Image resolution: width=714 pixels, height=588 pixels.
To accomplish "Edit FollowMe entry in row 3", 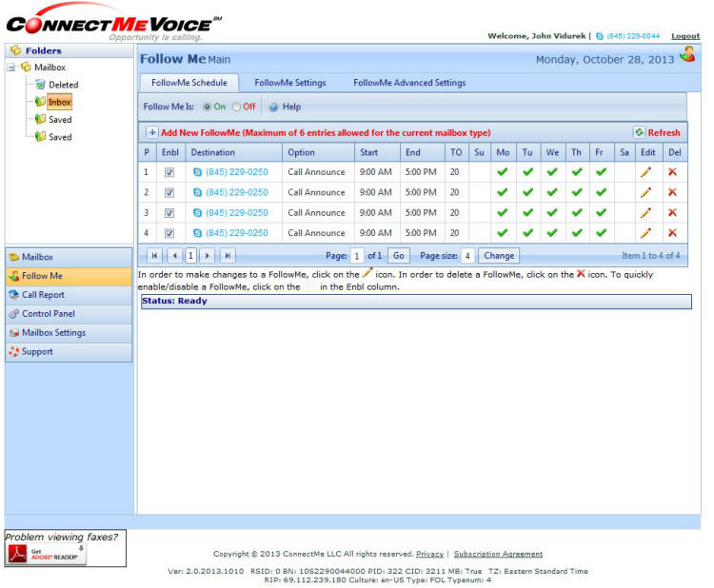I will (645, 212).
